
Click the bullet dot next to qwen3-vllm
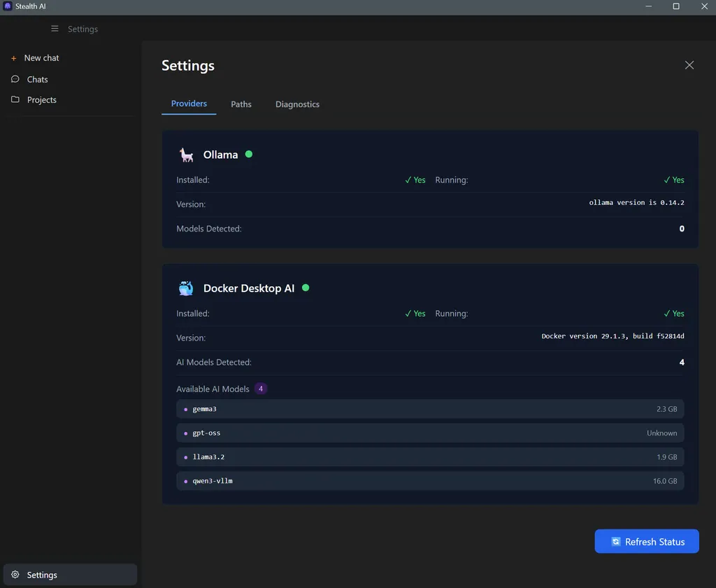click(185, 481)
